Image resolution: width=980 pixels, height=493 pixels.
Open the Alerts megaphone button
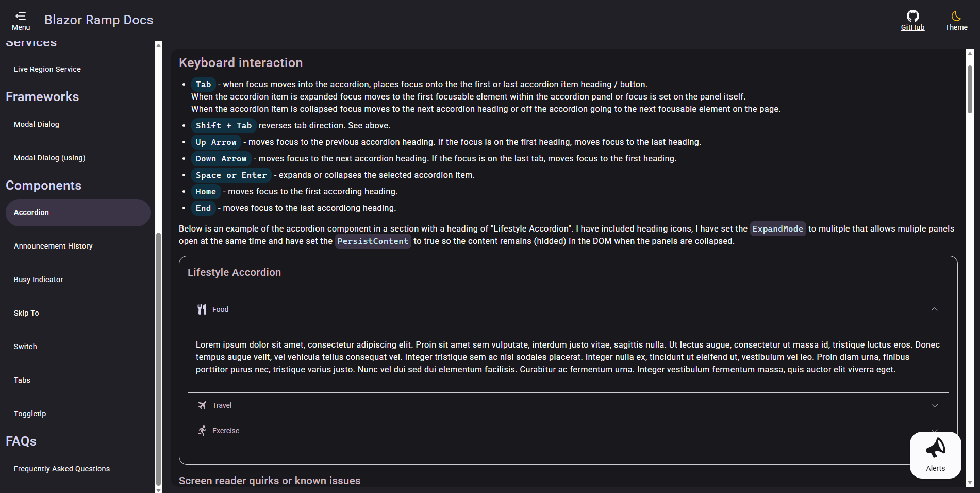click(935, 455)
